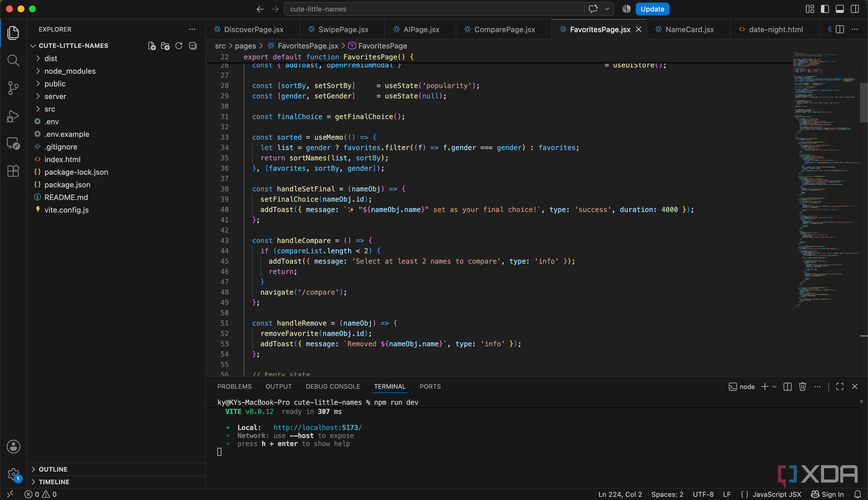The image size is (868, 500).
Task: Open the Extensions view
Action: point(13,171)
